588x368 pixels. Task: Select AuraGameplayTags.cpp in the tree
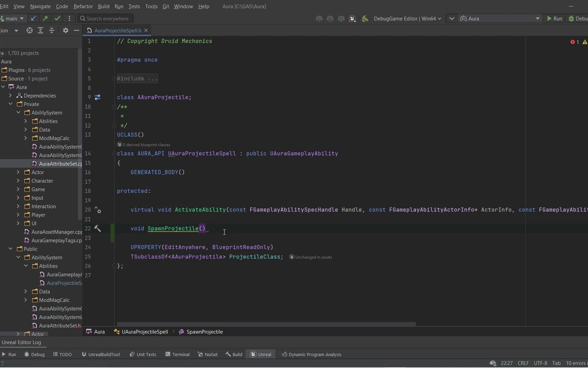[53, 241]
